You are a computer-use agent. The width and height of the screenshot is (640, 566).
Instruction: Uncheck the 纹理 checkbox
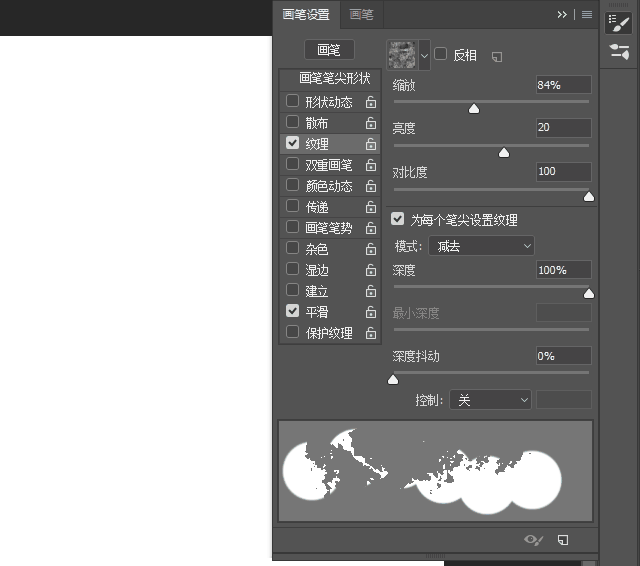[x=292, y=143]
